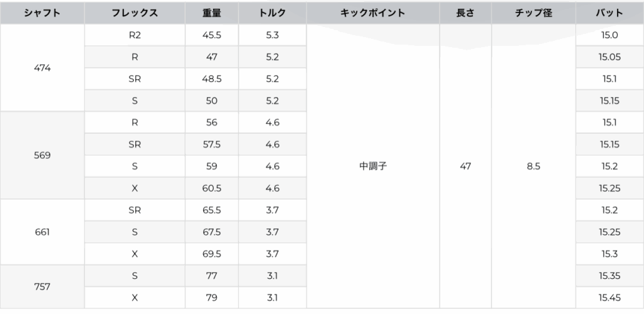Image resolution: width=644 pixels, height=314 pixels.
Task: Click the バット column header
Action: [609, 13]
